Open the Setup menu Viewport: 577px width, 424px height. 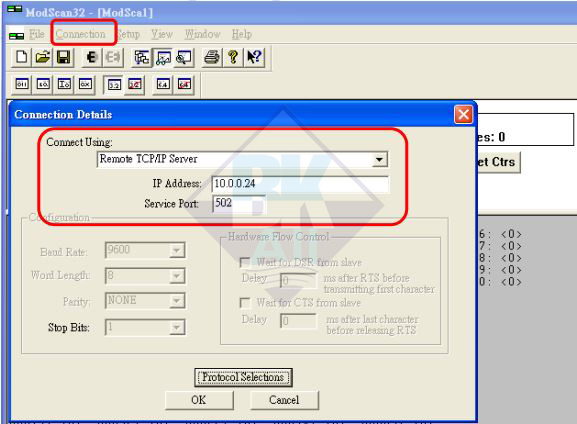pyautogui.click(x=128, y=34)
